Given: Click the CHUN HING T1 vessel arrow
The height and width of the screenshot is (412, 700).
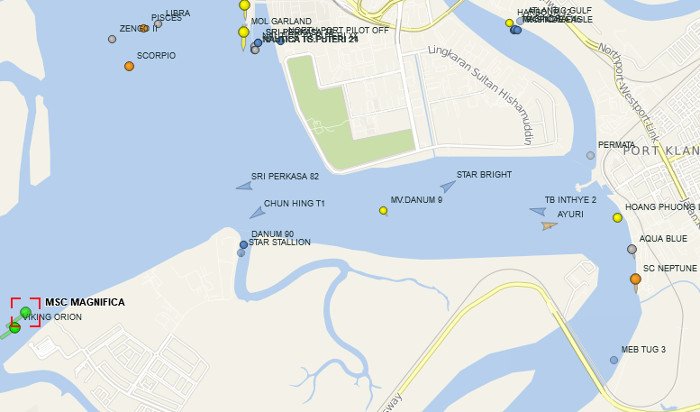Looking at the screenshot, I should pyautogui.click(x=257, y=212).
